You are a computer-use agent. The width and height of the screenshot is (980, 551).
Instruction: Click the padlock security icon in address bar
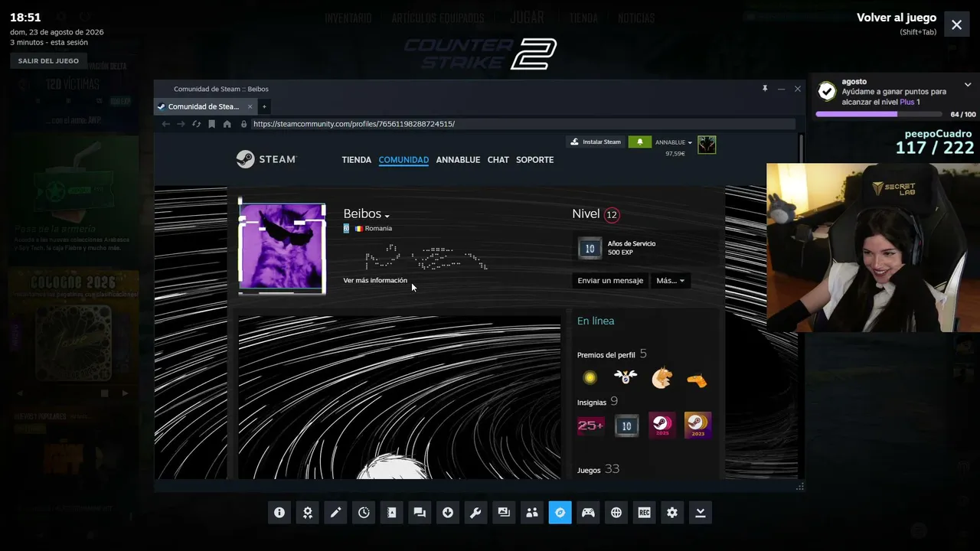pos(244,124)
